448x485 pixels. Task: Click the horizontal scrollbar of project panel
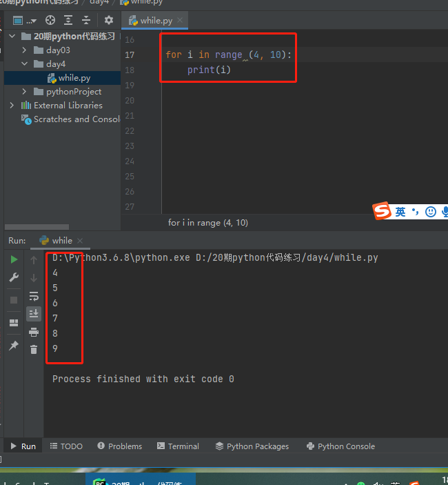pos(37,227)
